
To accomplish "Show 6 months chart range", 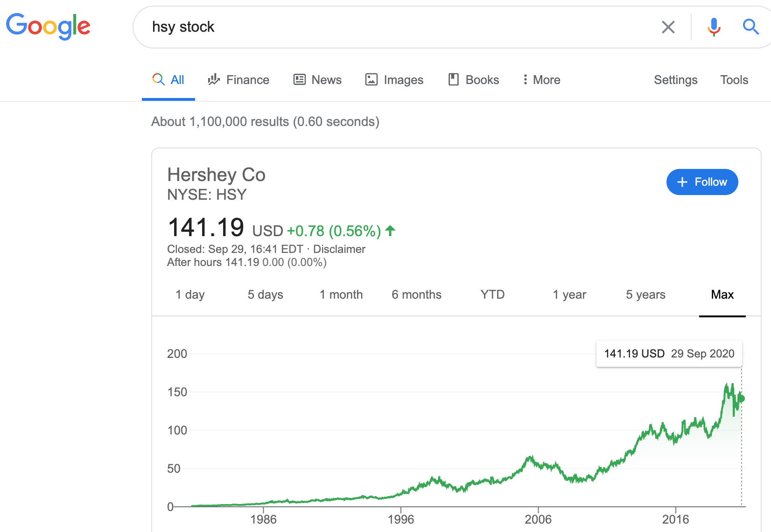I will coord(417,294).
